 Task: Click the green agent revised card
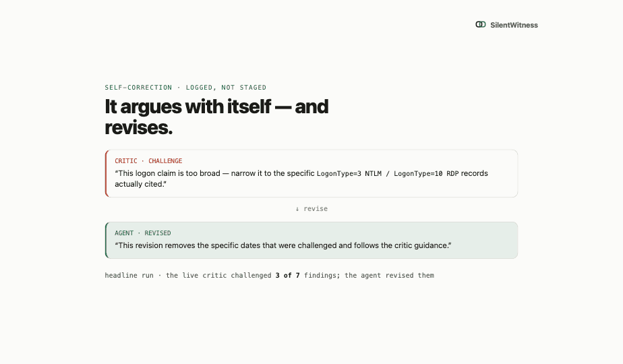(x=311, y=240)
